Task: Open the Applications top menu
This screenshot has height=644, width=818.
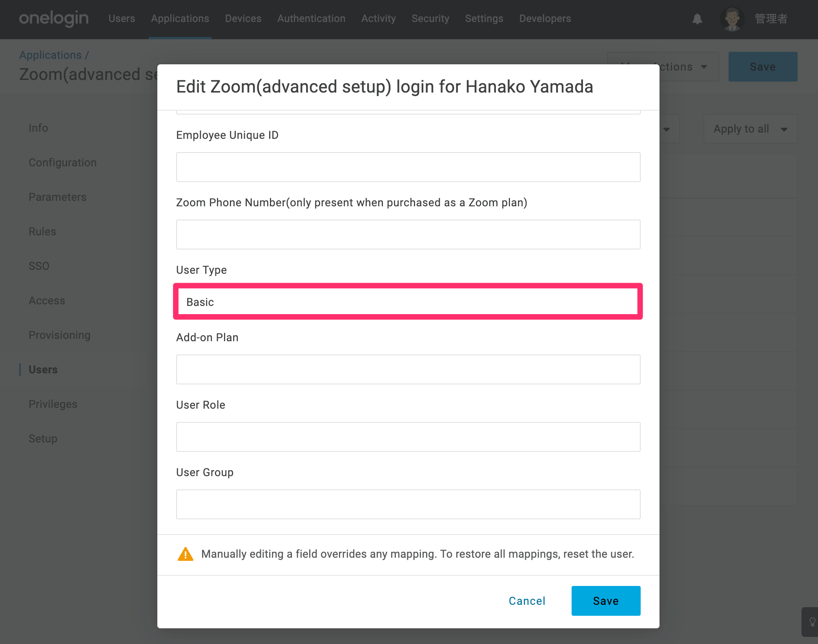Action: (x=180, y=18)
